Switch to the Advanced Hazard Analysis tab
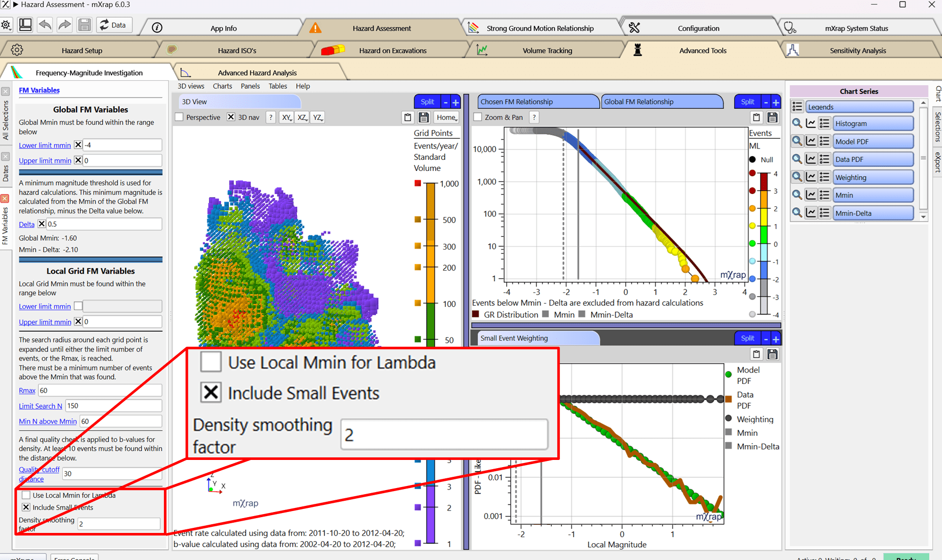 click(x=257, y=72)
